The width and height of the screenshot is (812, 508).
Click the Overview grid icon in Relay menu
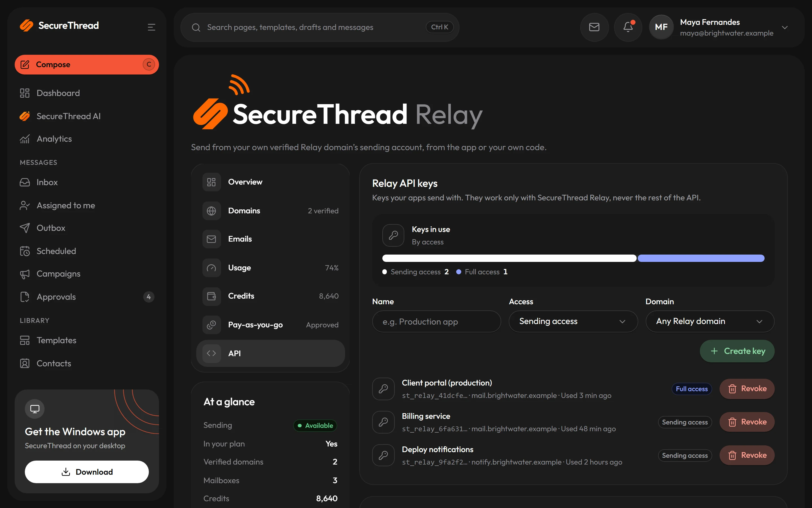[211, 182]
